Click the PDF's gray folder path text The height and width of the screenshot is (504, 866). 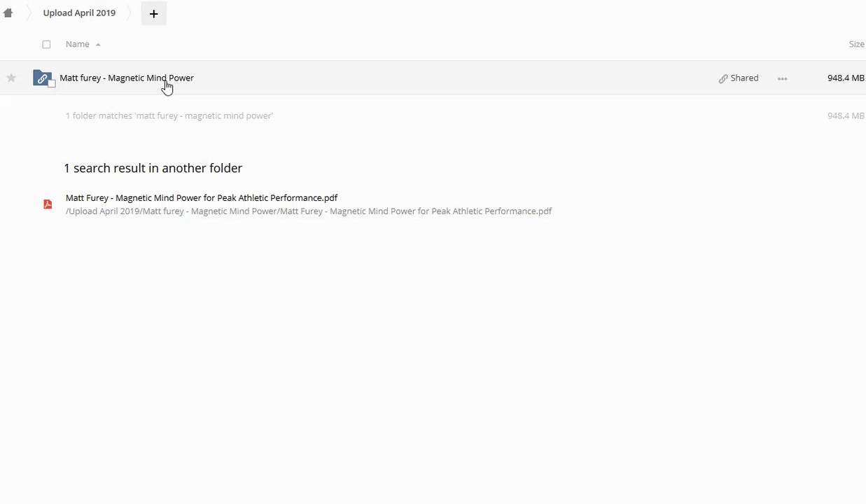tap(308, 211)
